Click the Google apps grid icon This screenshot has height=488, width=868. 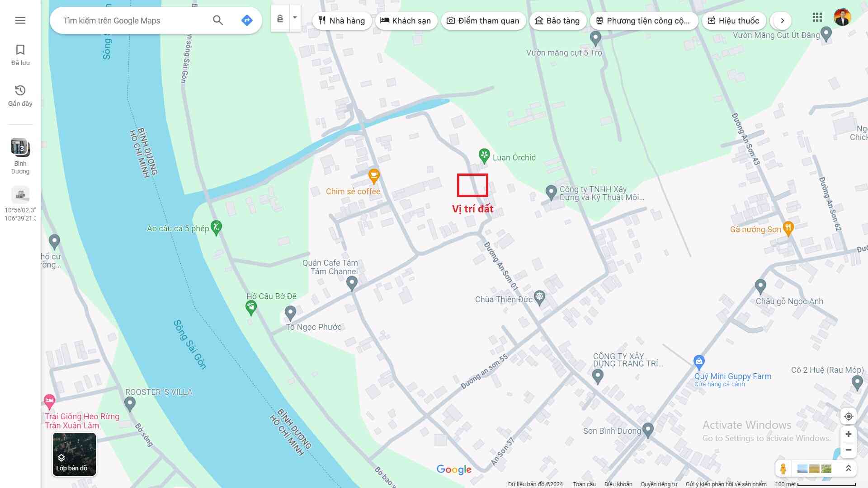pos(817,18)
